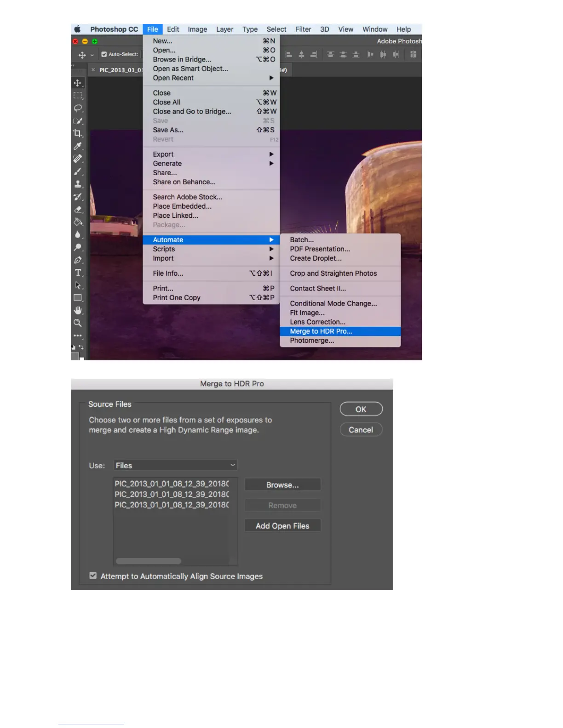Select the Pen tool
The height and width of the screenshot is (728, 563).
[78, 260]
